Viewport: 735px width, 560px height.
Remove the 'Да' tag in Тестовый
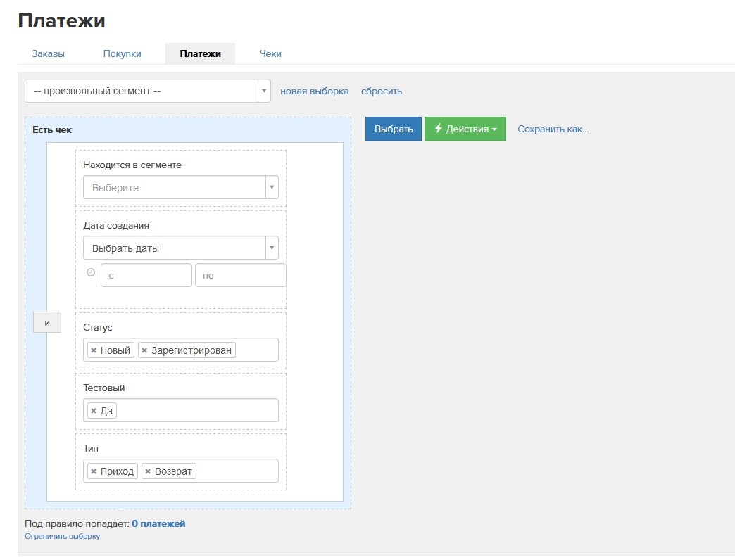[x=94, y=411]
